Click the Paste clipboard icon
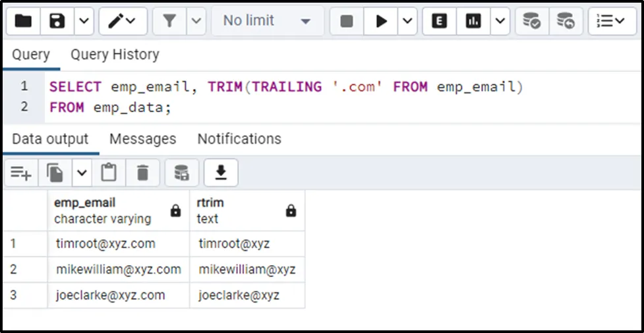 click(x=109, y=173)
